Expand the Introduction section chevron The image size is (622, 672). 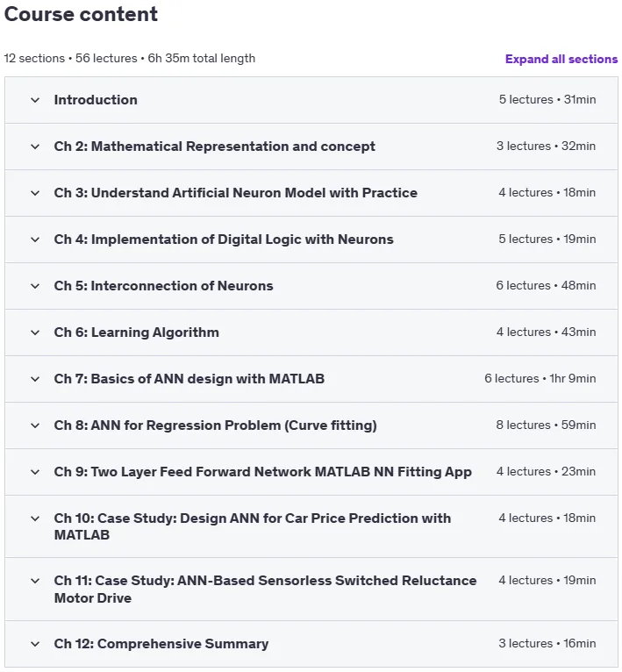[x=35, y=100]
